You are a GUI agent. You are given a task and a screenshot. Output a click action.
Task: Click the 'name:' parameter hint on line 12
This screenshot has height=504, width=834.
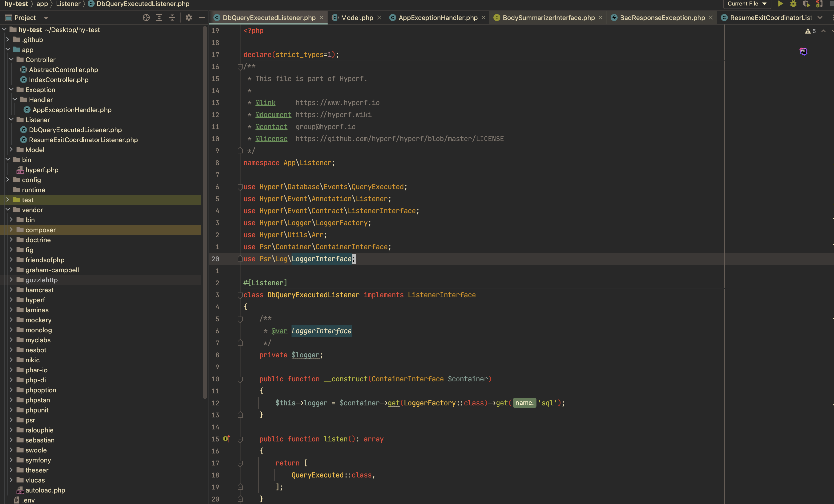524,403
